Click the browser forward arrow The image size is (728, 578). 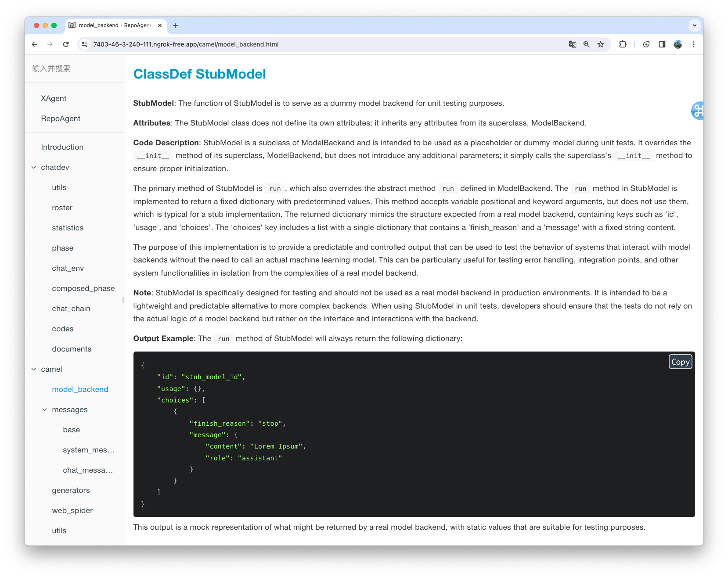(x=50, y=44)
